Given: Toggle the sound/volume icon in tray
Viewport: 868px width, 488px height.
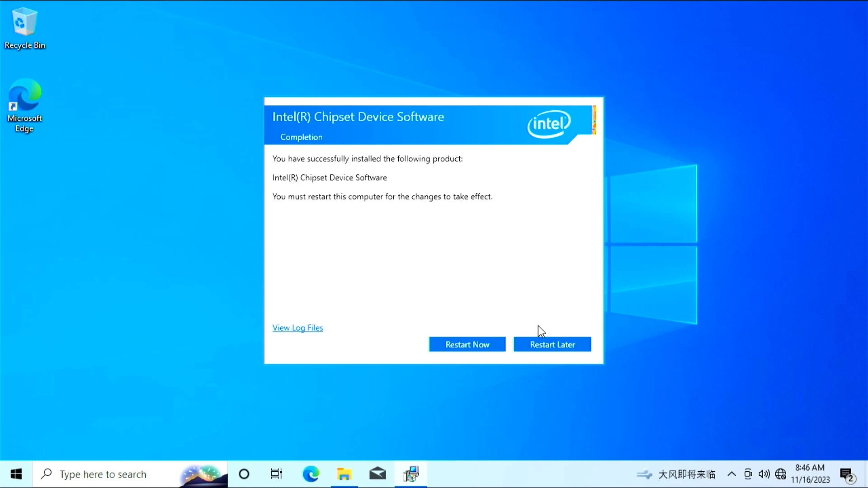Looking at the screenshot, I should click(764, 474).
